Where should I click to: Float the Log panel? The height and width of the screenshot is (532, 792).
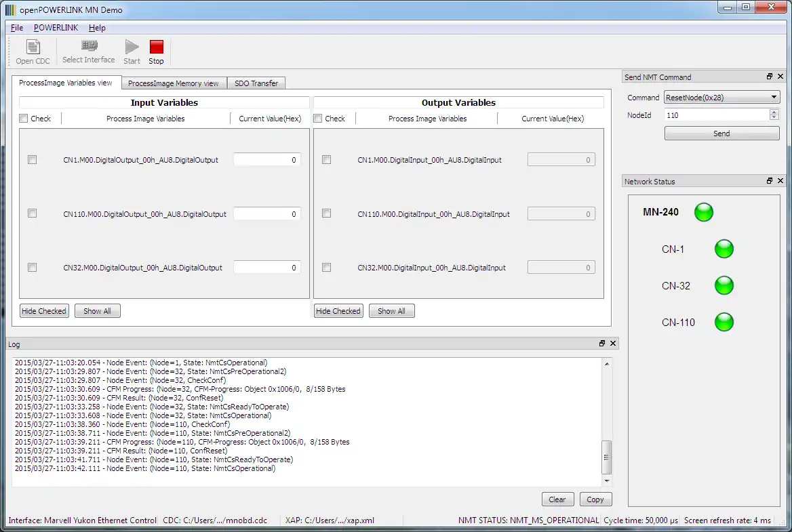(x=601, y=343)
